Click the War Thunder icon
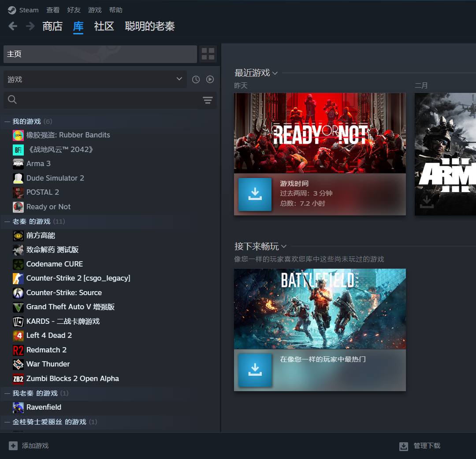Image resolution: width=476 pixels, height=459 pixels. (18, 364)
